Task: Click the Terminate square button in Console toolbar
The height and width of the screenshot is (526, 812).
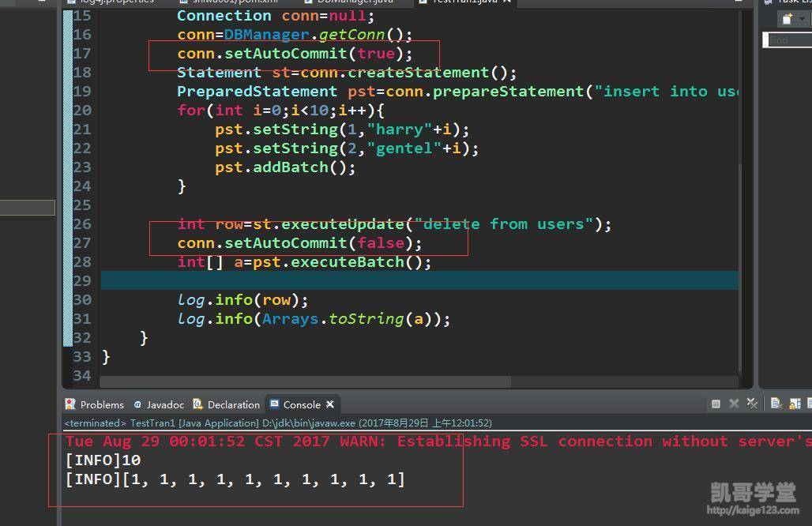Action: pos(716,404)
